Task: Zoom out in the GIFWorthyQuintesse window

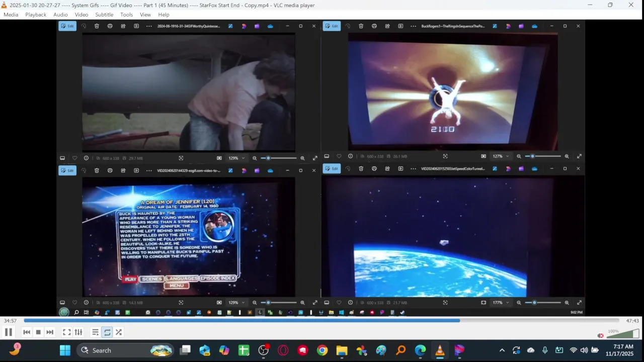Action: (255, 158)
